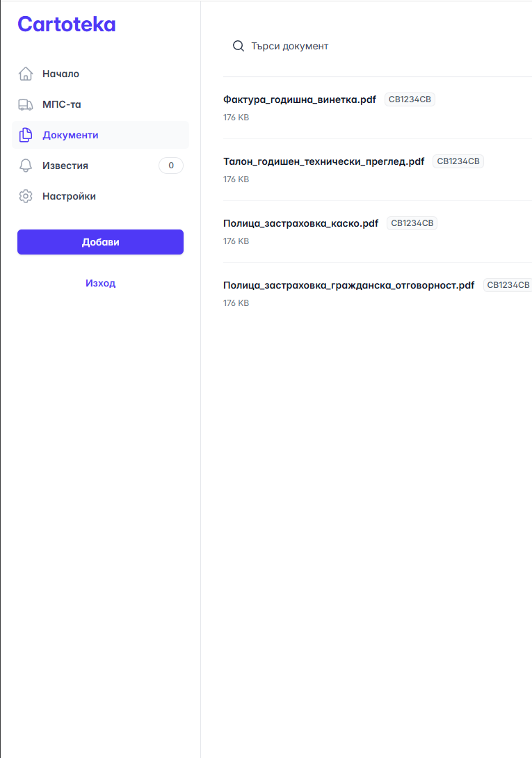Click the gear icon for Настройки

pos(26,196)
